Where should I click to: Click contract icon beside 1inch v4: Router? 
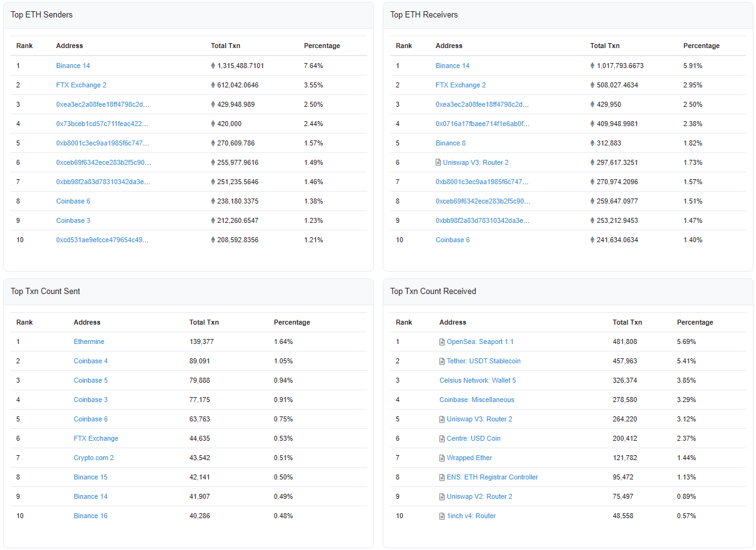point(442,516)
